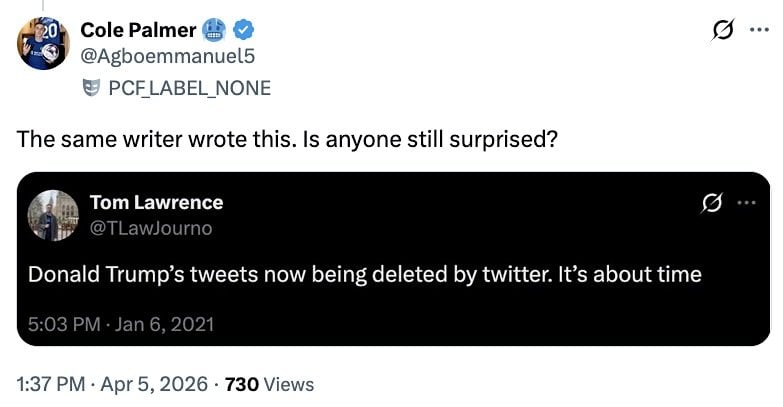This screenshot has width=783, height=407.
Task: Click empty space in the black quoted tweet card
Action: (x=500, y=320)
